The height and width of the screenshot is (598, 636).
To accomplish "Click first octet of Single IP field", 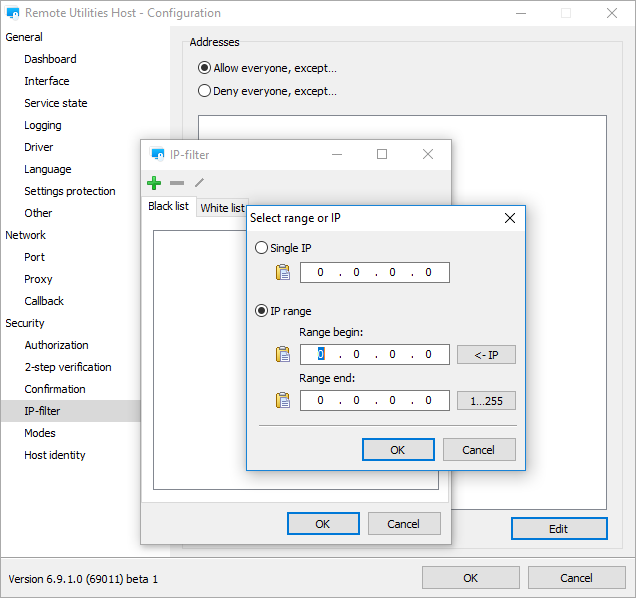I will point(320,273).
